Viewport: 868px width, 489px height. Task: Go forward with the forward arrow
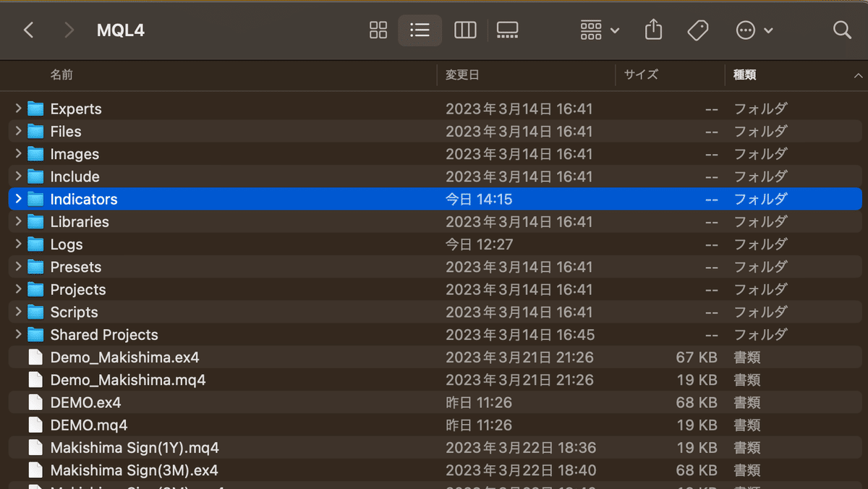(69, 30)
